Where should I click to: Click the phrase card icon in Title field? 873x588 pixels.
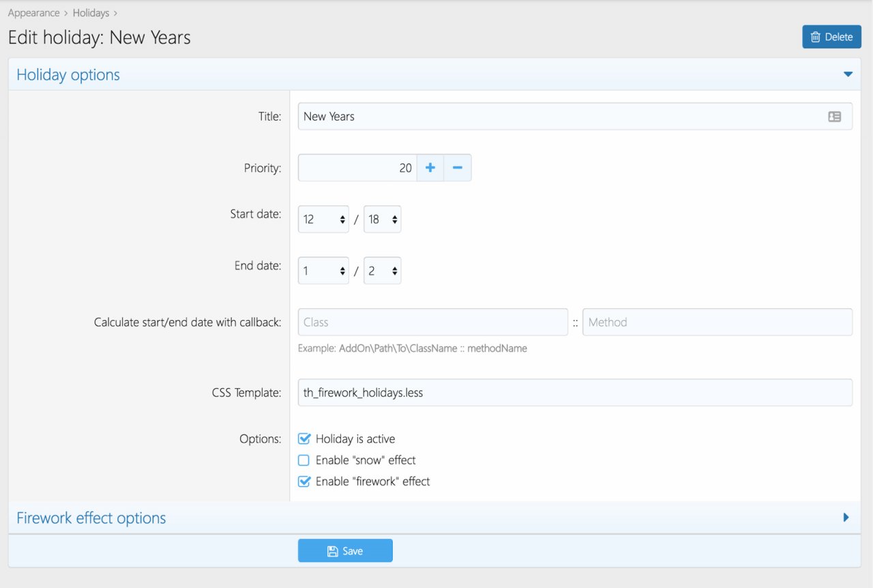coord(834,117)
